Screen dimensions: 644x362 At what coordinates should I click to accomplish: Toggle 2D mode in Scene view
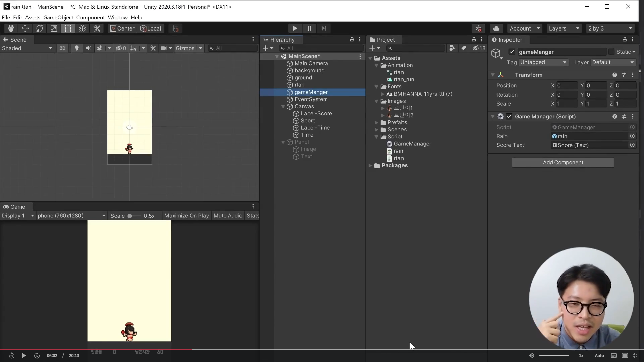point(62,48)
